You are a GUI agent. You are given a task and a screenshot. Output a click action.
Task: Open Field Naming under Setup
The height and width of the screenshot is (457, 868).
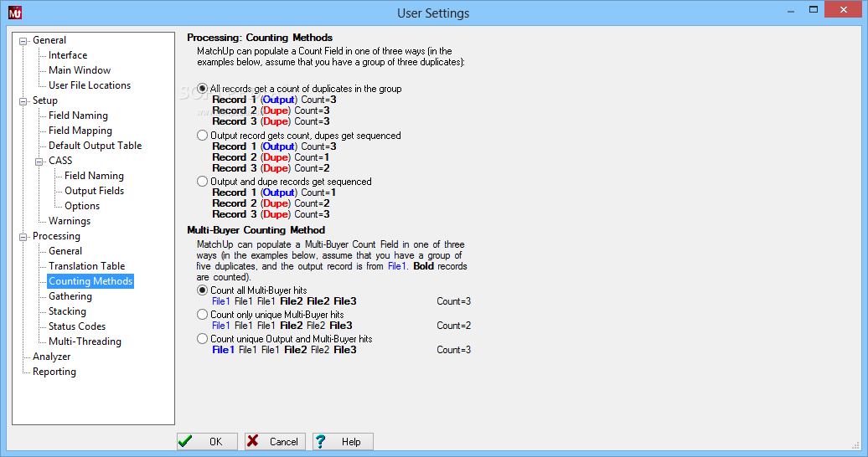click(x=78, y=115)
